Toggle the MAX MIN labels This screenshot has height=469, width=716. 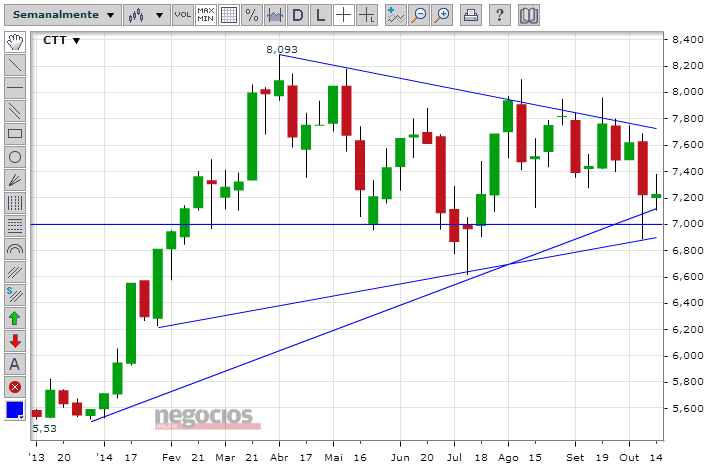205,15
